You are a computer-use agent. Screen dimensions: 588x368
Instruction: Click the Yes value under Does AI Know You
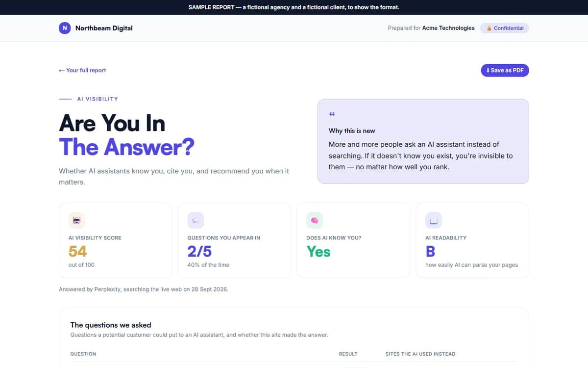coord(318,251)
